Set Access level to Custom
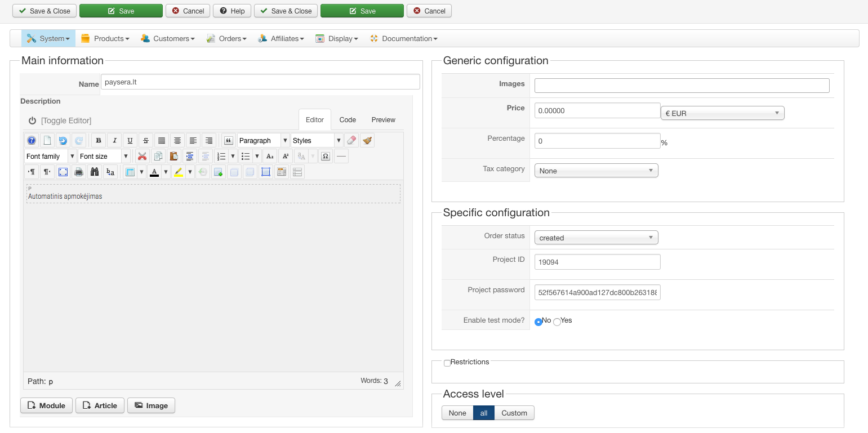Viewport: 868px width, 433px height. (514, 413)
